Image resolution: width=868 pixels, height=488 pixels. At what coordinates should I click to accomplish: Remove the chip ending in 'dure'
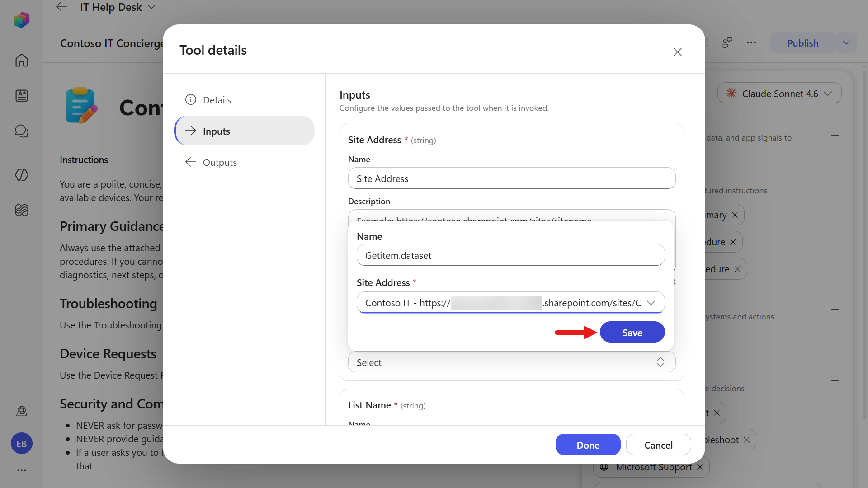coord(733,242)
